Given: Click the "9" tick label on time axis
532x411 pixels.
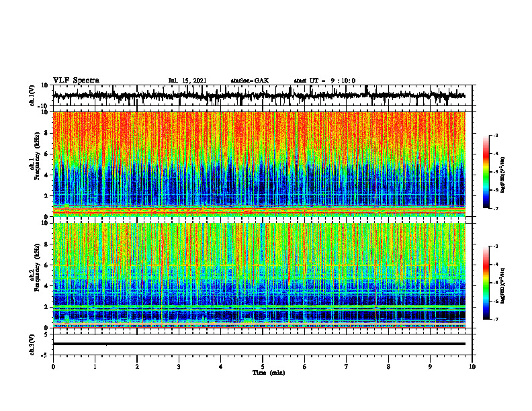Looking at the screenshot, I should pyautogui.click(x=430, y=367).
